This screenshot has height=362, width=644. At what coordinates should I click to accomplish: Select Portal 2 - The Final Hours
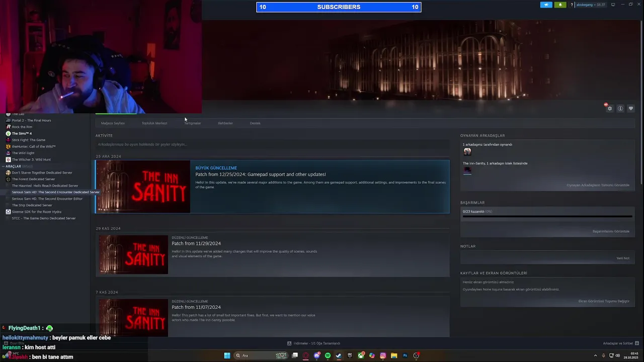pyautogui.click(x=31, y=121)
